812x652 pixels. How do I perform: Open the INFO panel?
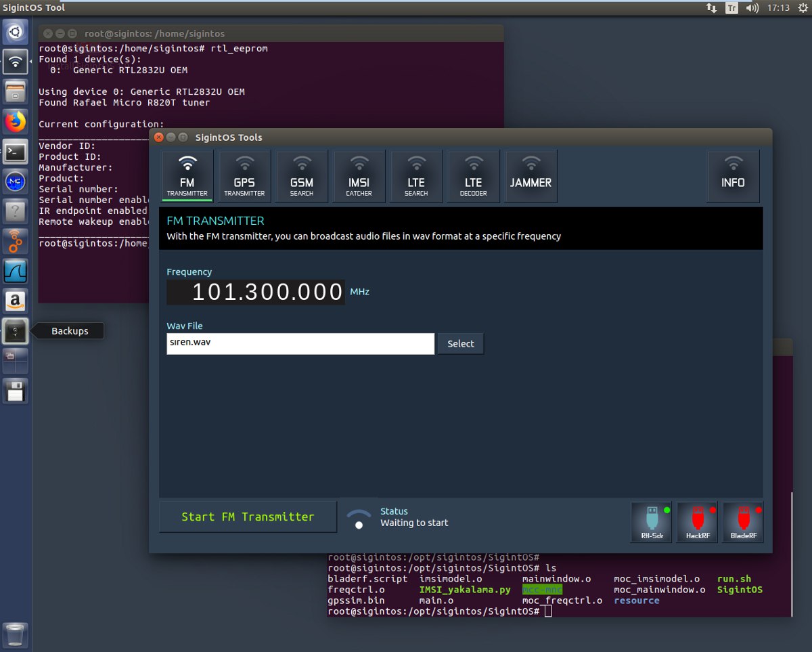[733, 176]
